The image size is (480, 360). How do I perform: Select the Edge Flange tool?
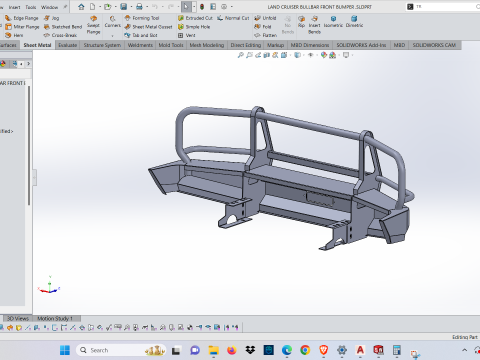pyautogui.click(x=22, y=18)
